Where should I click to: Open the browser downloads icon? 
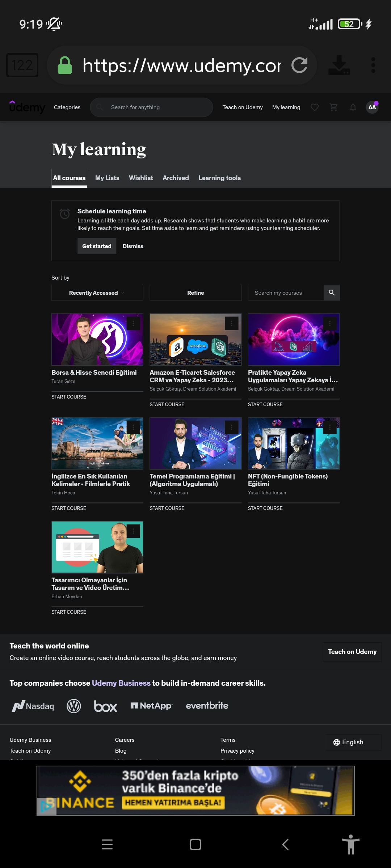tap(339, 65)
